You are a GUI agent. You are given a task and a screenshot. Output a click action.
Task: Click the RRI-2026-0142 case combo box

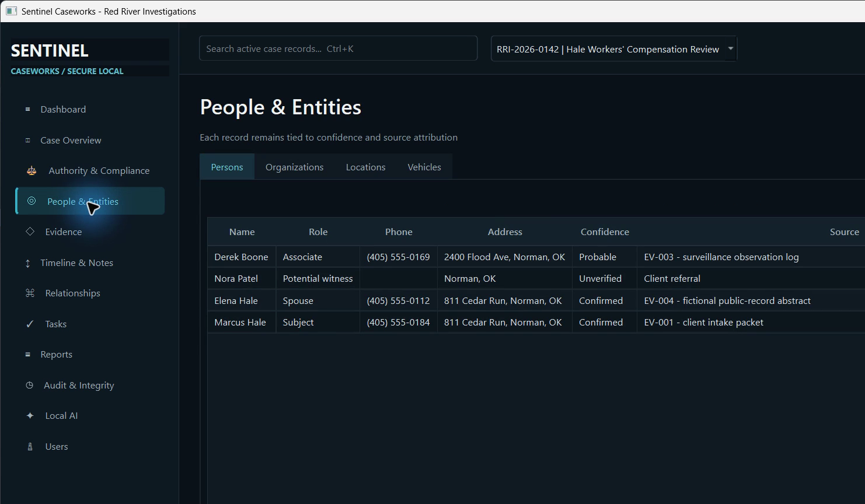pyautogui.click(x=614, y=49)
